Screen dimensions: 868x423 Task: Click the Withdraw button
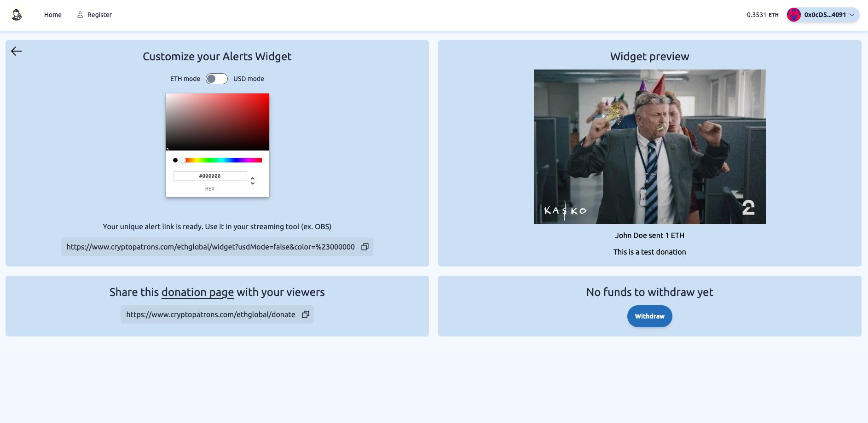click(x=650, y=316)
